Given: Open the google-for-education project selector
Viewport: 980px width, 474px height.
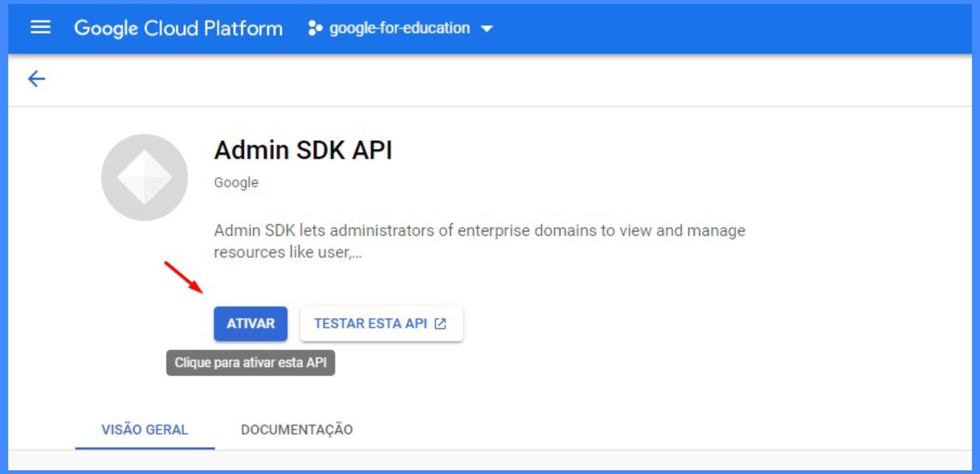Looking at the screenshot, I should click(401, 28).
